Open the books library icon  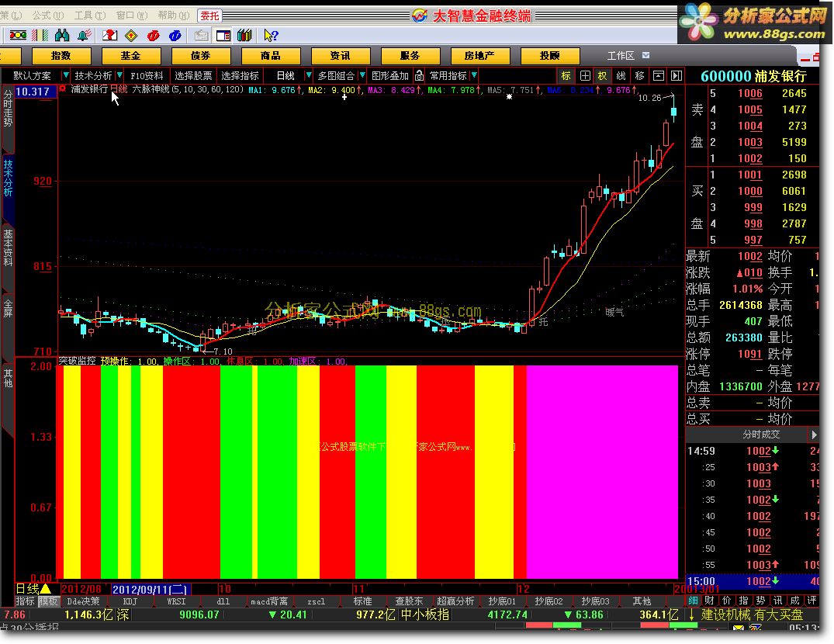[244, 36]
